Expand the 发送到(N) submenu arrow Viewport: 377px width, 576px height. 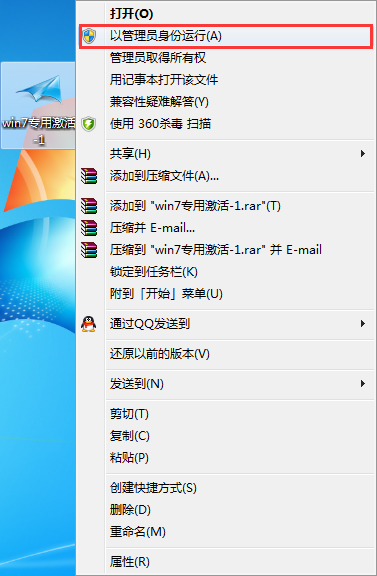tap(363, 384)
